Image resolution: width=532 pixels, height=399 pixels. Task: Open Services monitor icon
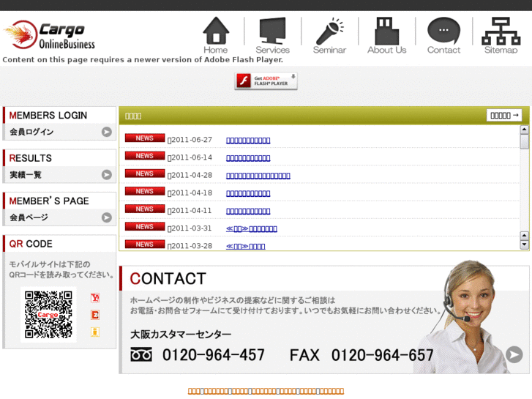(272, 35)
